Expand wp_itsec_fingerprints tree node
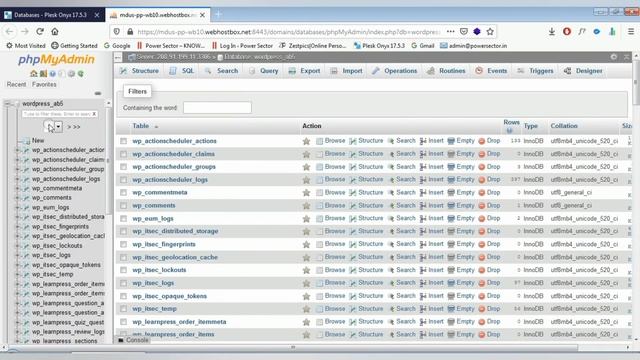 tap(18, 227)
